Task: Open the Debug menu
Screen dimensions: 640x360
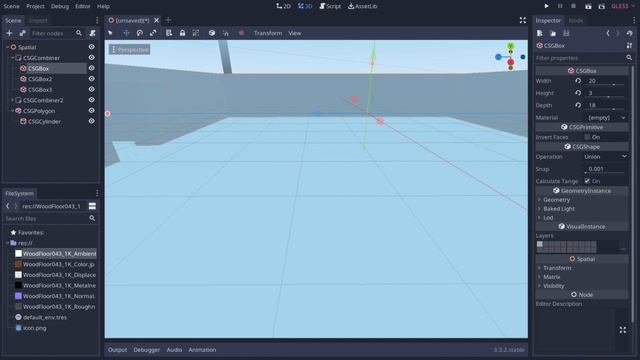Action: [x=60, y=6]
